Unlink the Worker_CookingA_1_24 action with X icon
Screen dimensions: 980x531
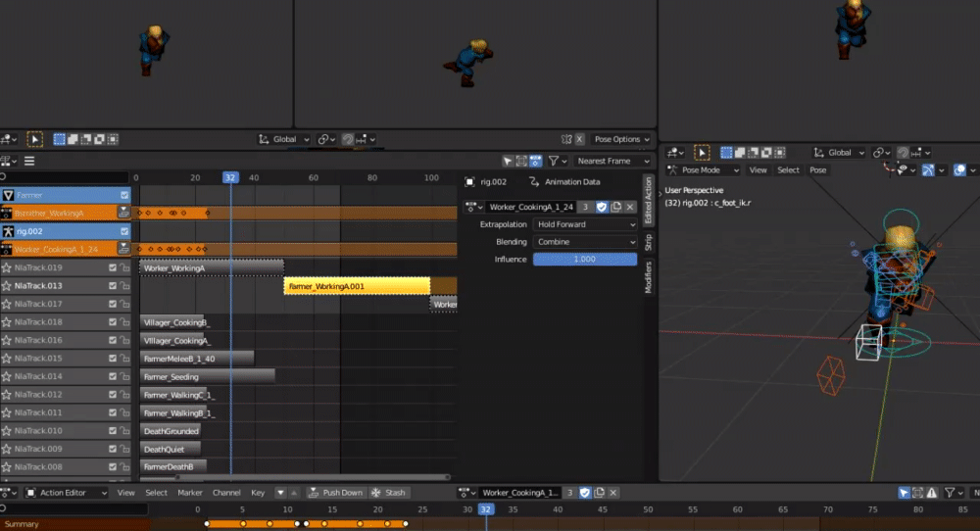[x=630, y=207]
